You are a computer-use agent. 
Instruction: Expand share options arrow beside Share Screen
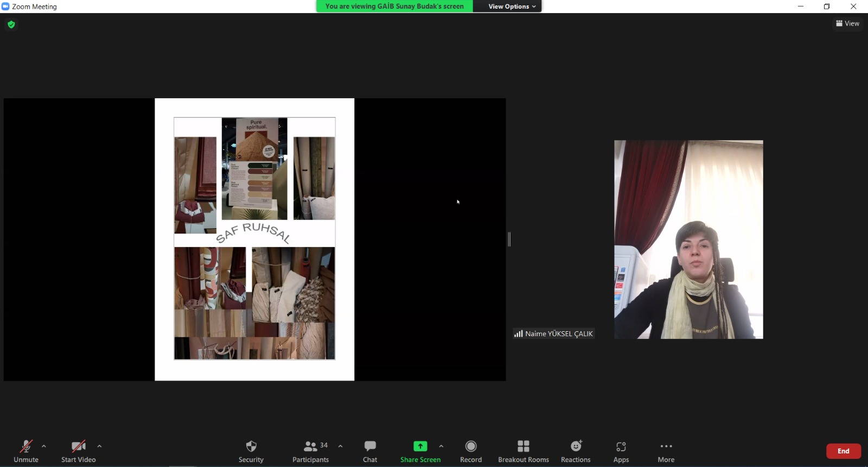pyautogui.click(x=441, y=446)
